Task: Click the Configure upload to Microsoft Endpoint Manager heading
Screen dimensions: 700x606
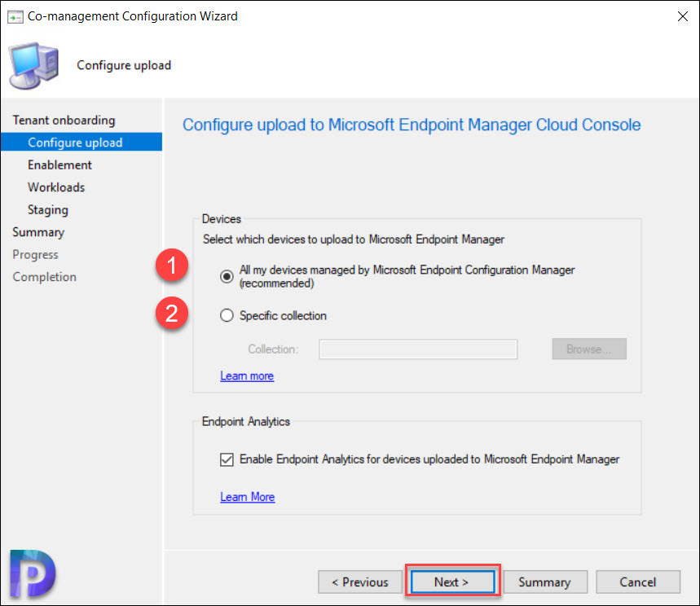Action: pos(412,125)
